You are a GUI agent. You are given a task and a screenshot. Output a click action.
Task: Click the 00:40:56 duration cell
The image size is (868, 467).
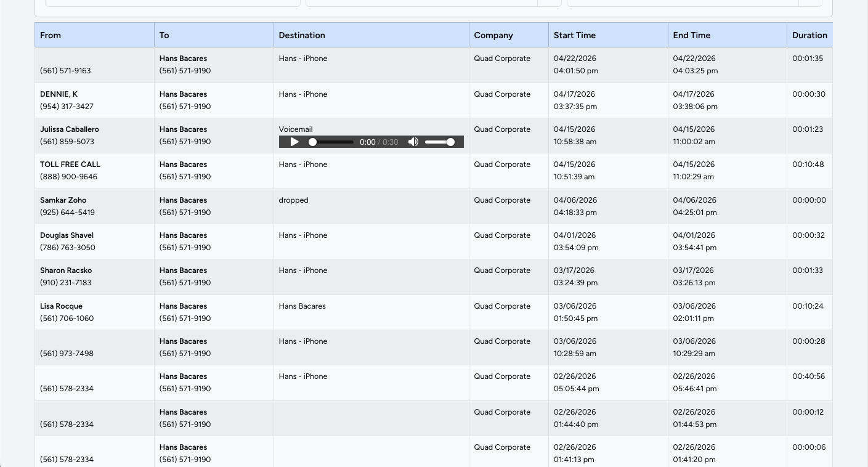pyautogui.click(x=808, y=376)
